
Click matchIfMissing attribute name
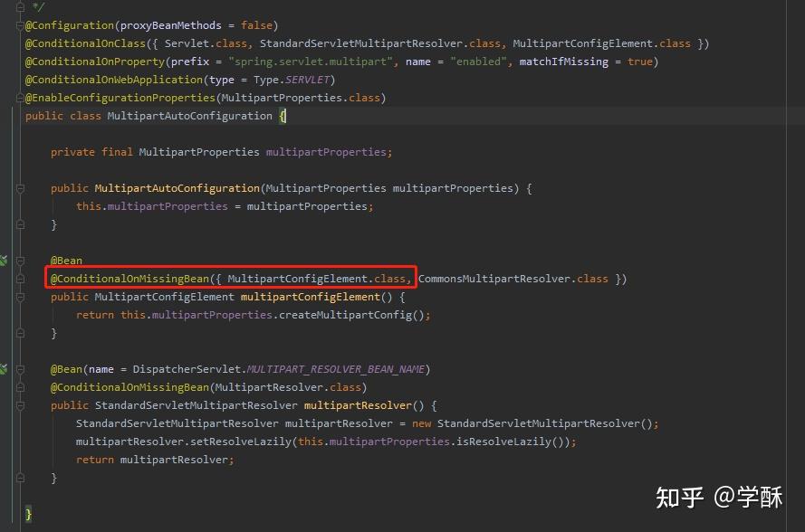(564, 62)
